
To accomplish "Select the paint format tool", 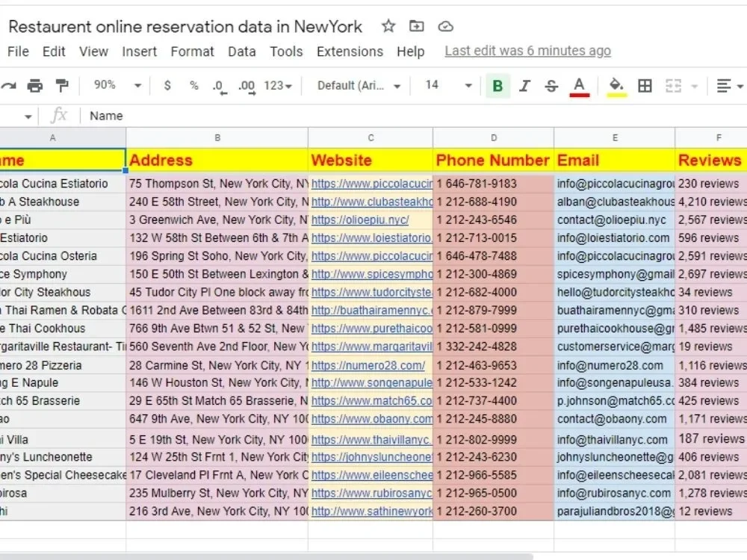I will point(62,86).
